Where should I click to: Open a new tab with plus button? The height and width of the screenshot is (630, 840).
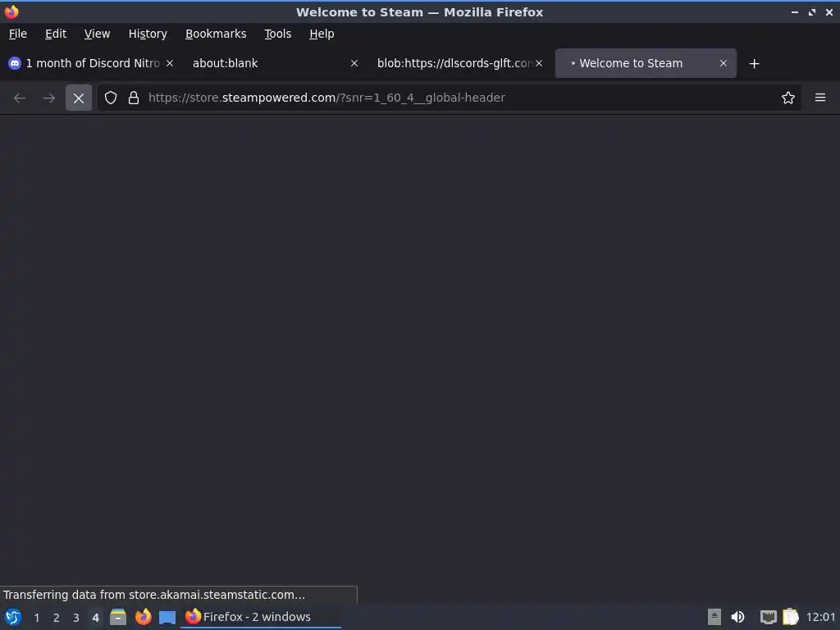click(x=755, y=64)
